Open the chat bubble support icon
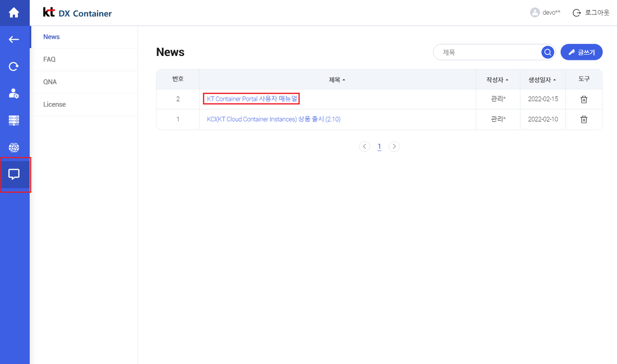617x364 pixels. (x=14, y=175)
